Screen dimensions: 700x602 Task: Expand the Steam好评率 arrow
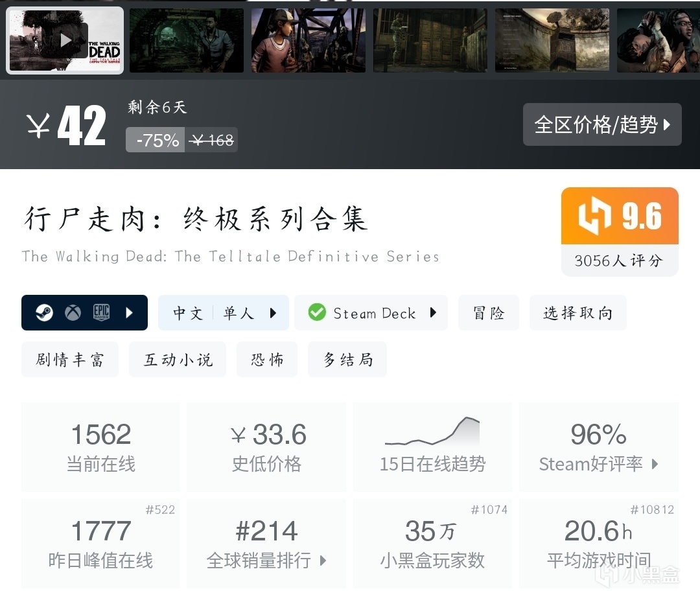click(x=655, y=464)
